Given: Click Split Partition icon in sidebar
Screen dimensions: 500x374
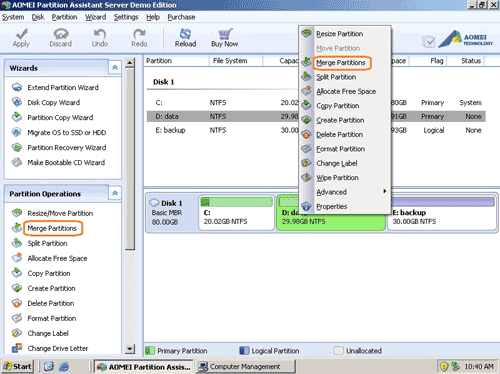Looking at the screenshot, I should tap(17, 243).
